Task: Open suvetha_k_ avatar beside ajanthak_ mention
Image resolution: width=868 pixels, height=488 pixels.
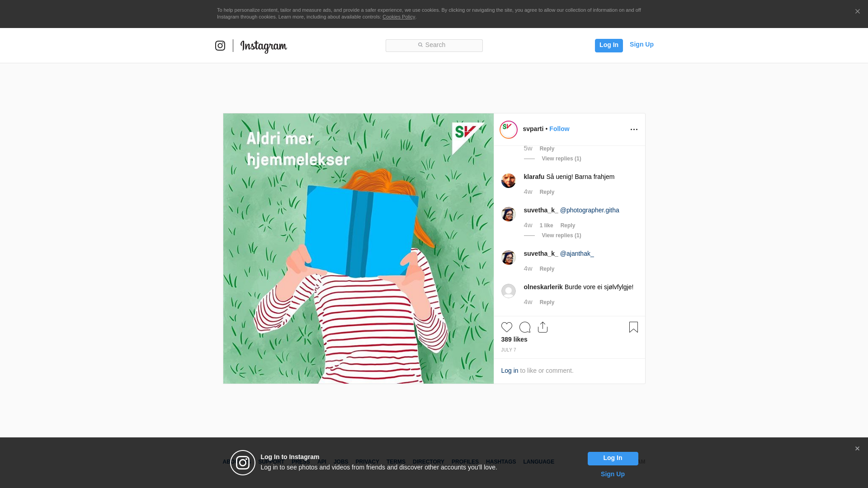Action: [509, 258]
